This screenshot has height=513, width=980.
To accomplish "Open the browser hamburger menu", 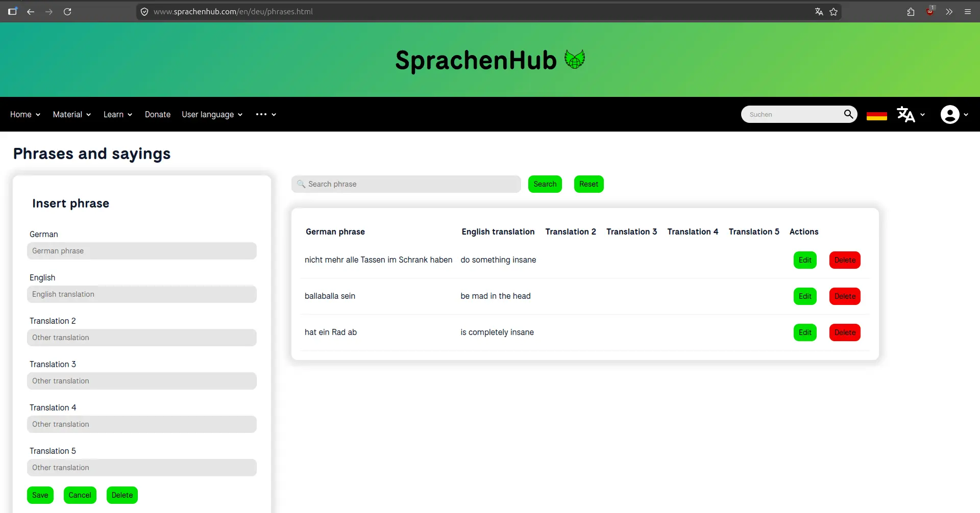I will [967, 12].
